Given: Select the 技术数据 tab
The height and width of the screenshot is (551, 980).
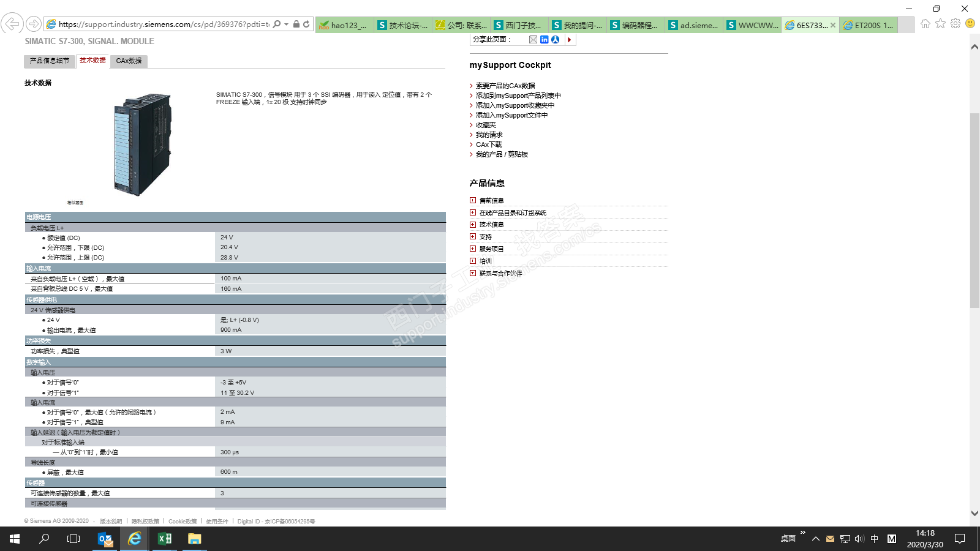Looking at the screenshot, I should [92, 60].
